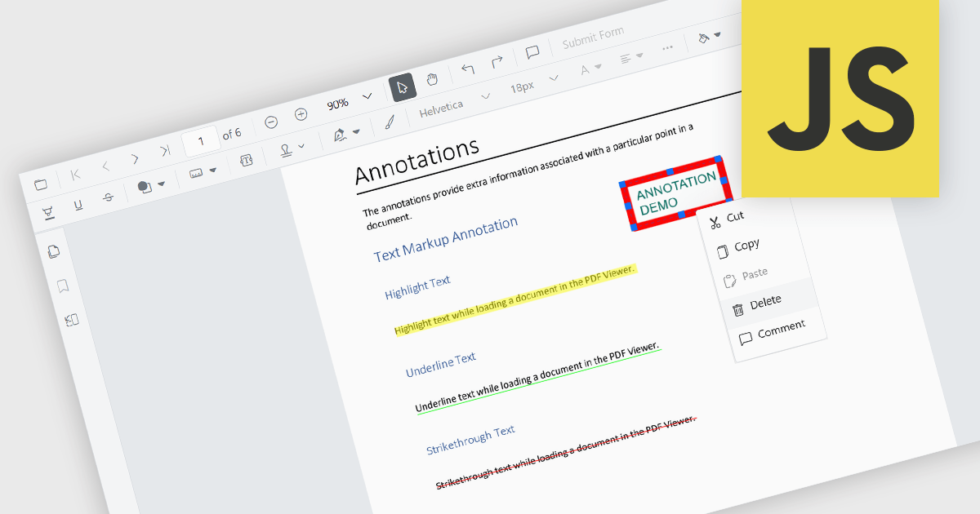
Task: Show the bookmarks sidebar panel
Action: (62, 286)
